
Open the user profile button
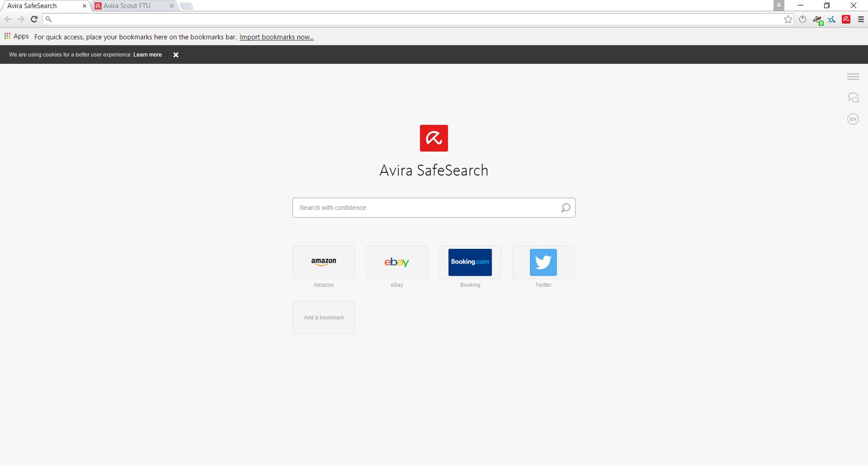click(x=779, y=5)
